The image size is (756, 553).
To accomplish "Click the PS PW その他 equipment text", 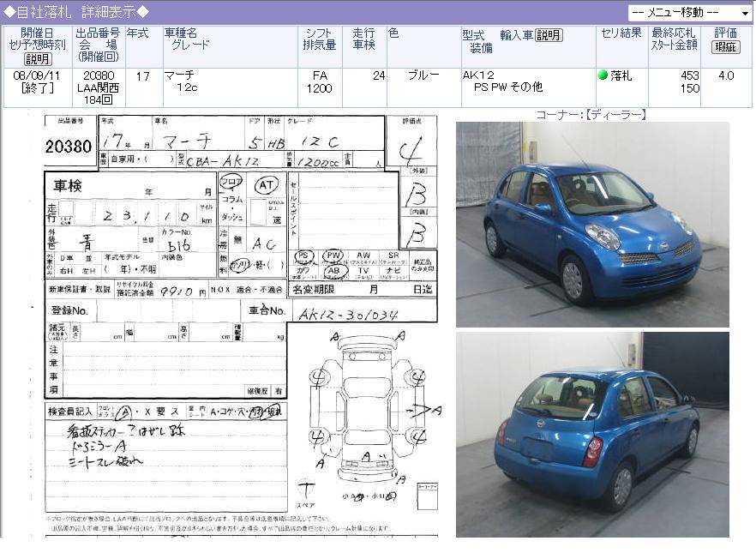I will tap(508, 87).
